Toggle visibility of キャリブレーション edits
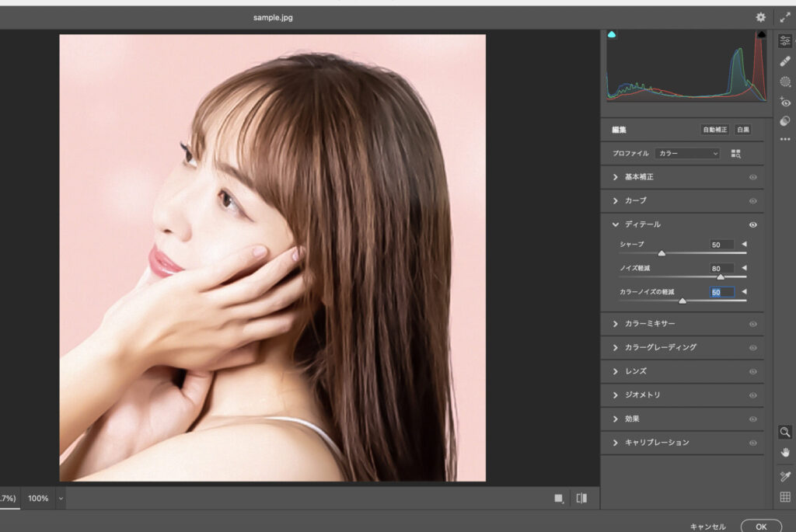This screenshot has height=532, width=796. click(752, 443)
